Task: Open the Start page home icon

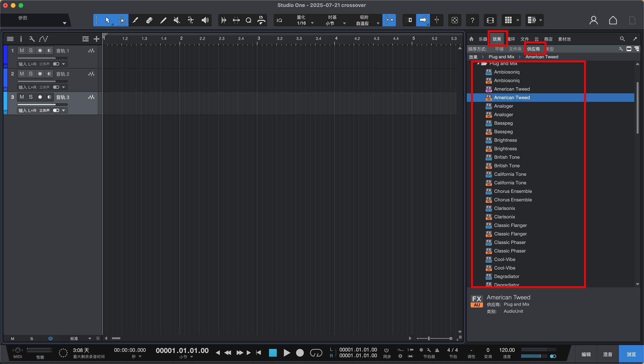Action: pos(613,20)
